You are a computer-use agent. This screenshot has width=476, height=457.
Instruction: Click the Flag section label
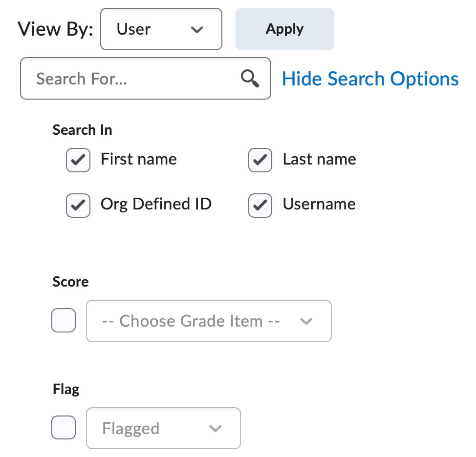(x=65, y=389)
